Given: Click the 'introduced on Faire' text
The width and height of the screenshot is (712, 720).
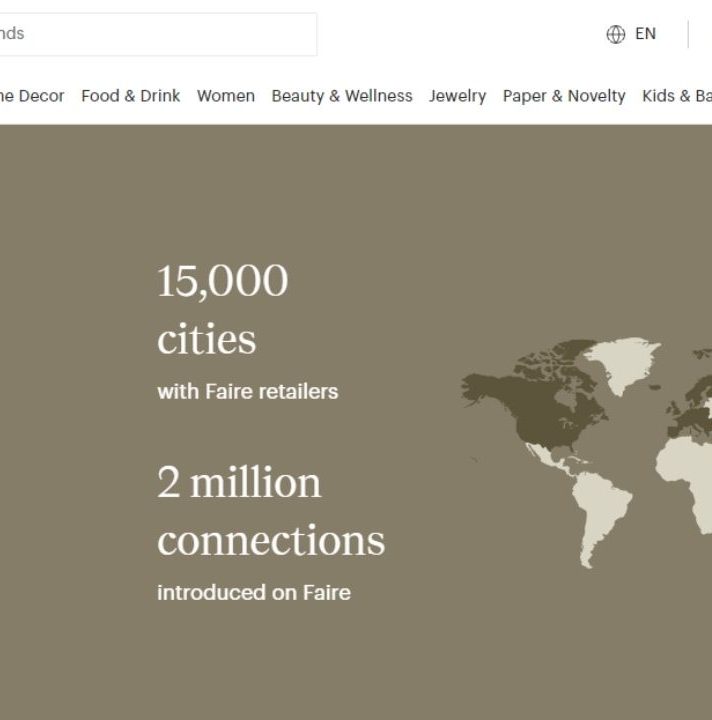Looking at the screenshot, I should coord(254,592).
